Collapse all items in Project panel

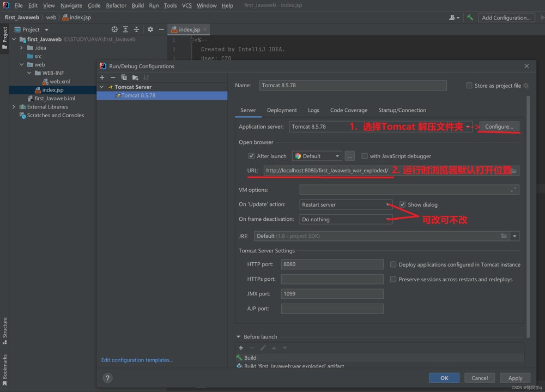point(137,29)
